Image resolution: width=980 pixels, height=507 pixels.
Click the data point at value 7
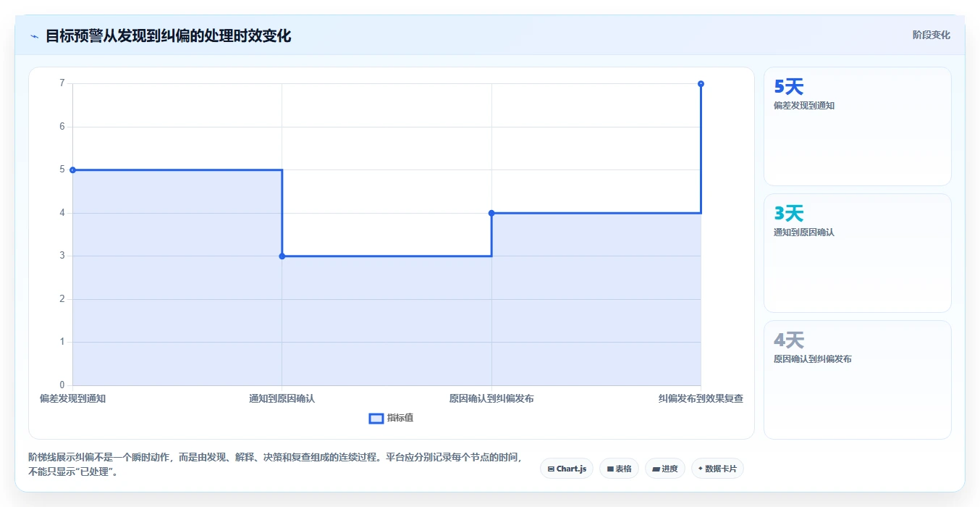pyautogui.click(x=701, y=84)
